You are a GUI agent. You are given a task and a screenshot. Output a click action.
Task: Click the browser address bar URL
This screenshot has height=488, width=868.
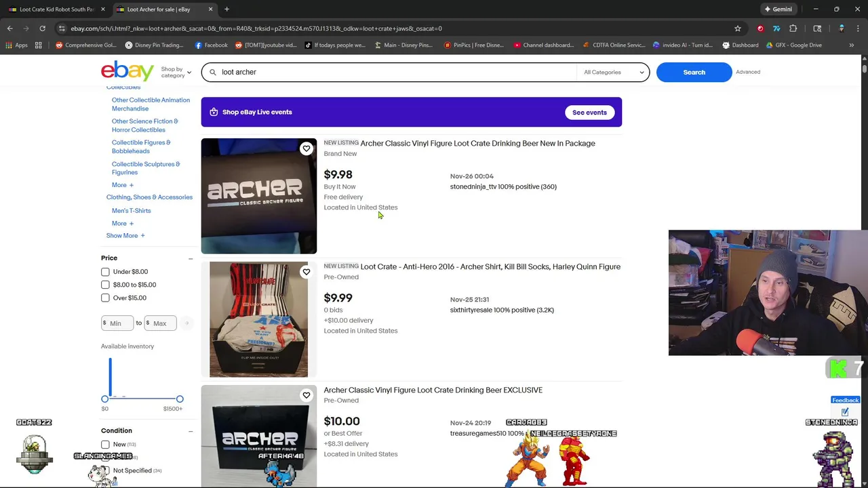click(256, 28)
